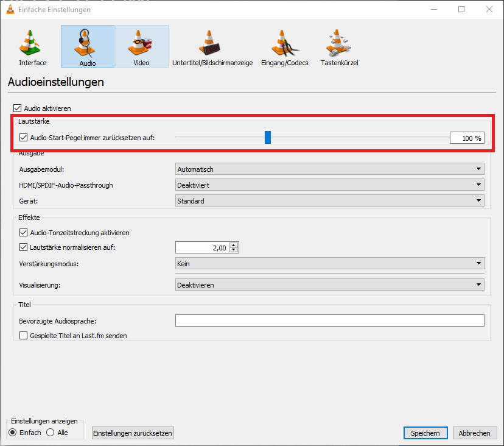This screenshot has height=446, width=504.
Task: Disable Audio-Tonzeitstreckung aktivieren
Action: [x=24, y=233]
